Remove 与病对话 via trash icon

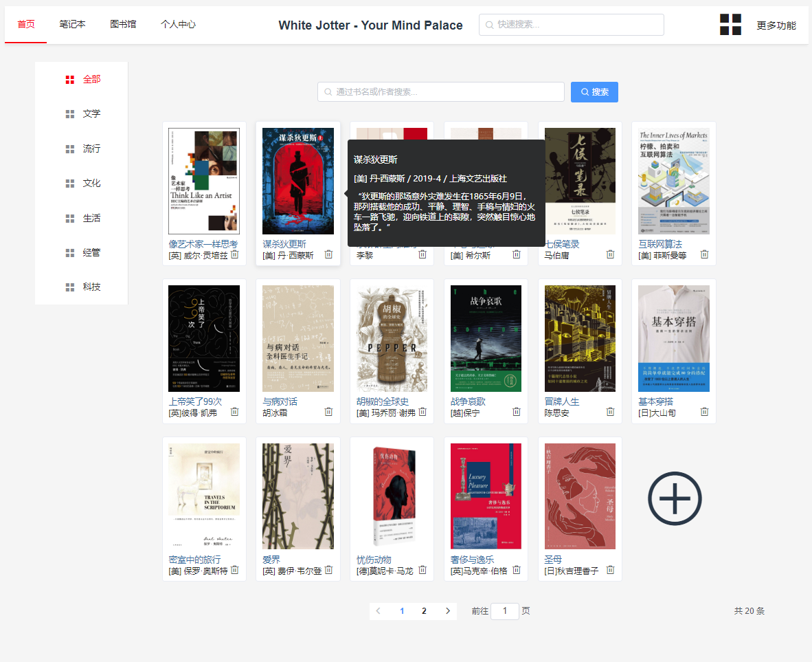[x=328, y=412]
